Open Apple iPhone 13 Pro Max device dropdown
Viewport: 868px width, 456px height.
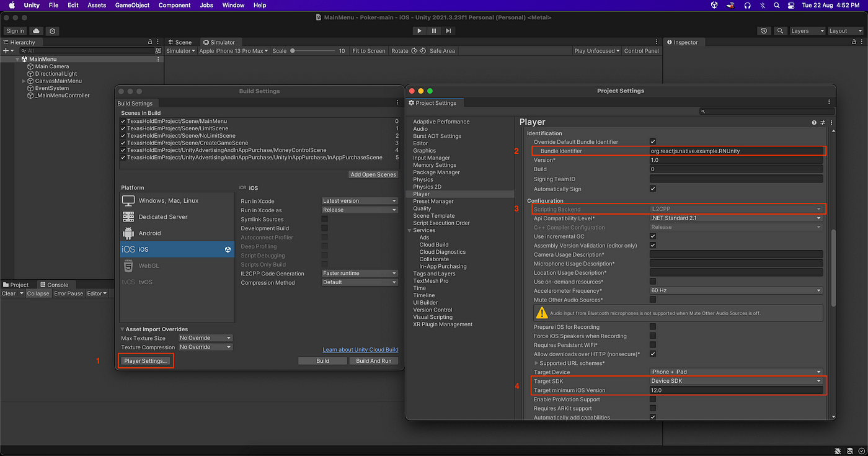tap(234, 51)
